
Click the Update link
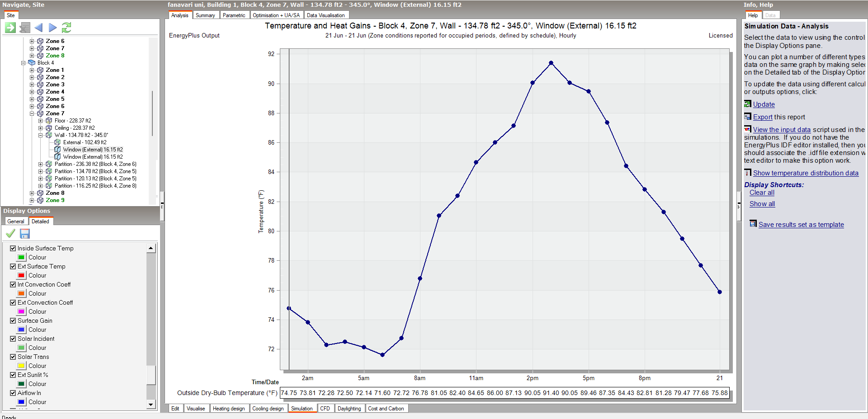click(x=764, y=104)
